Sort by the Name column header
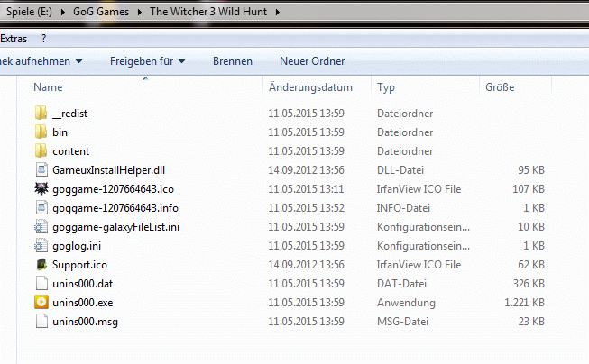 click(x=48, y=87)
